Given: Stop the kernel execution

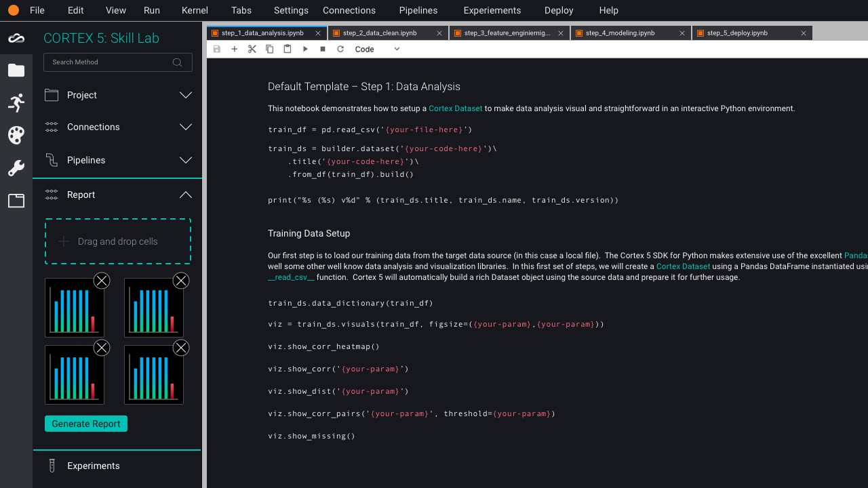Looking at the screenshot, I should [323, 49].
